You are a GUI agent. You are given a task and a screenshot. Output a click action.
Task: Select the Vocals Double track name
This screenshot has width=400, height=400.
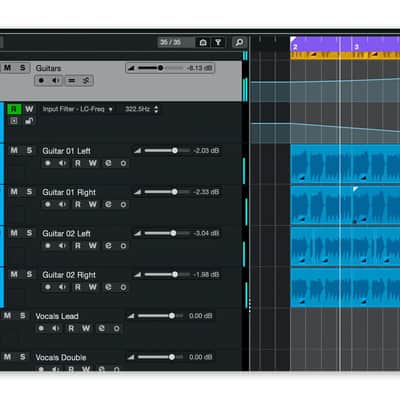pos(61,357)
